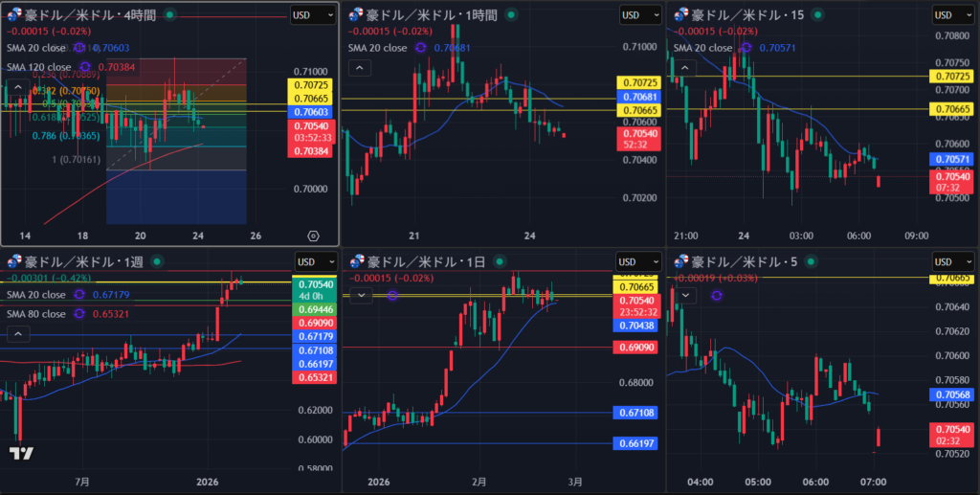Collapse the indicator legend on the 1時間 chart
Screen dimensions: 980x495
pyautogui.click(x=360, y=67)
